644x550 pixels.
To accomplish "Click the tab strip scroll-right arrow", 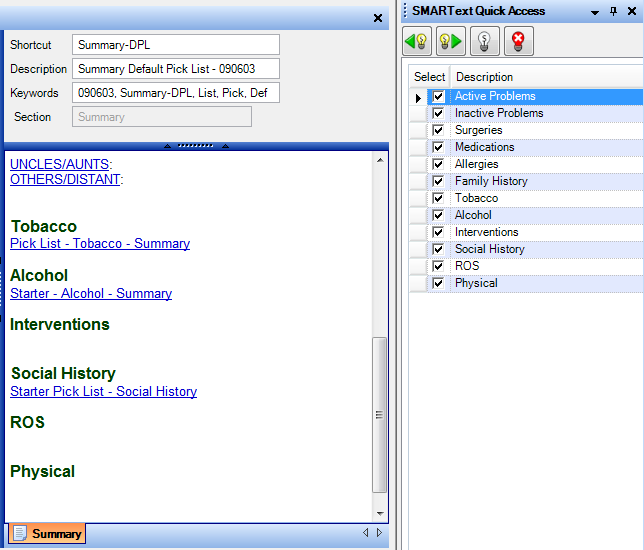I will (380, 533).
